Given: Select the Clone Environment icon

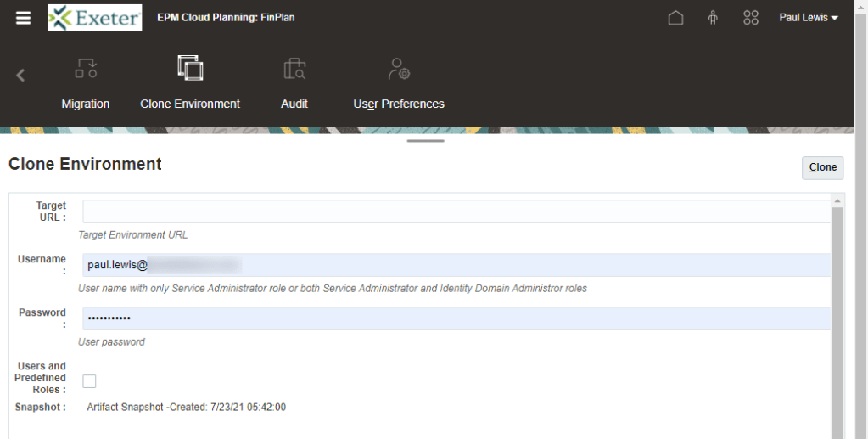Looking at the screenshot, I should click(190, 69).
